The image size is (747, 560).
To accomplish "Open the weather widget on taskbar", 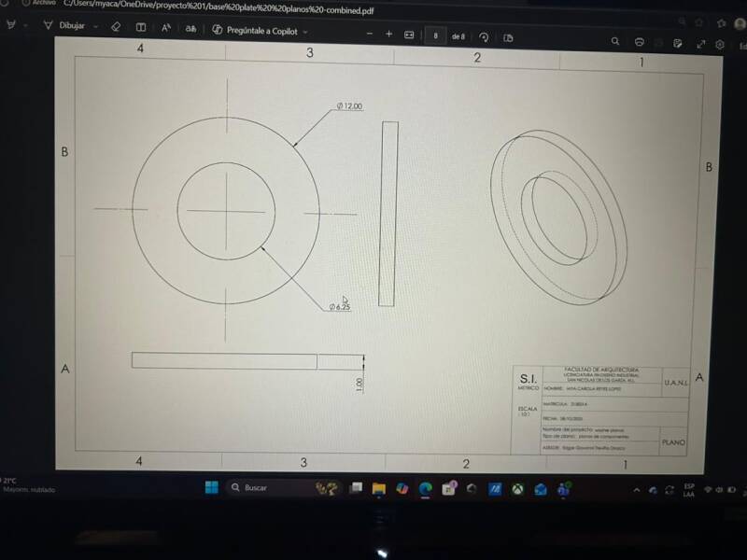I will coord(29,484).
